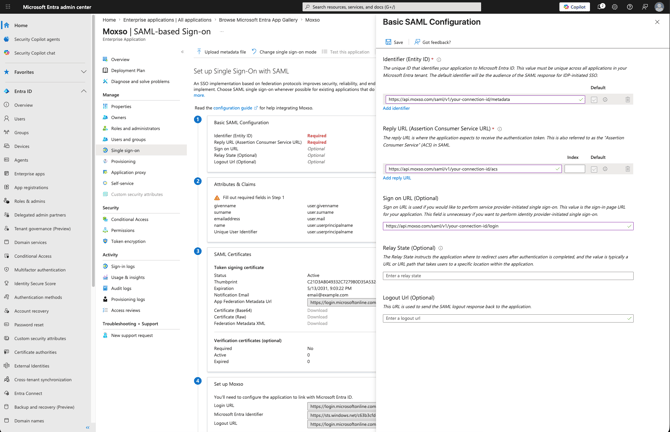Click the Sign on URL login field
The width and height of the screenshot is (670, 432).
(x=508, y=226)
